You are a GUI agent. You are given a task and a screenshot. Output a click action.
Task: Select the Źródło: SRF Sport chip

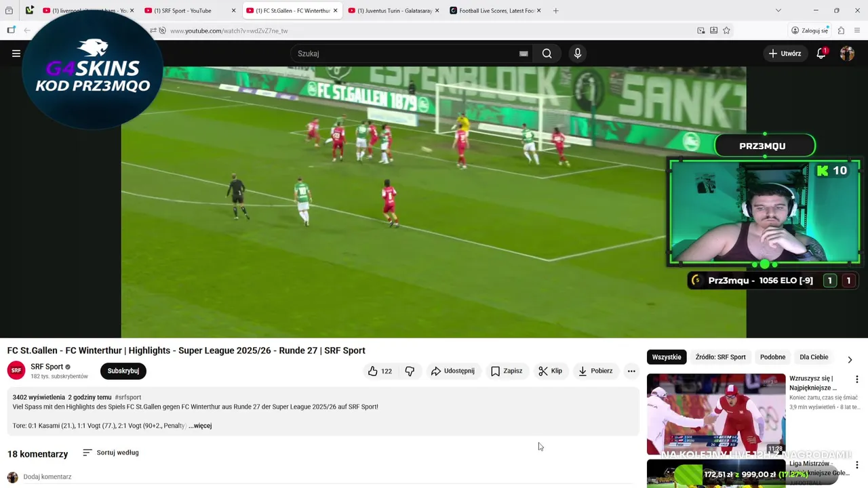tap(720, 357)
